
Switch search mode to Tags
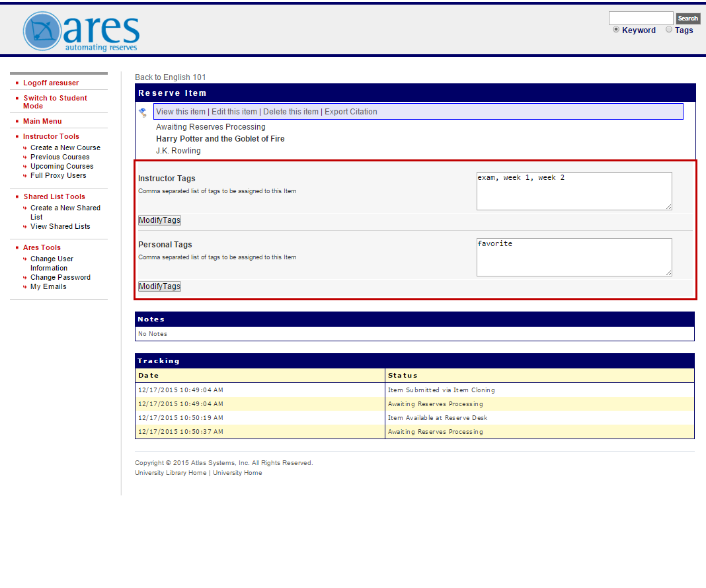668,30
